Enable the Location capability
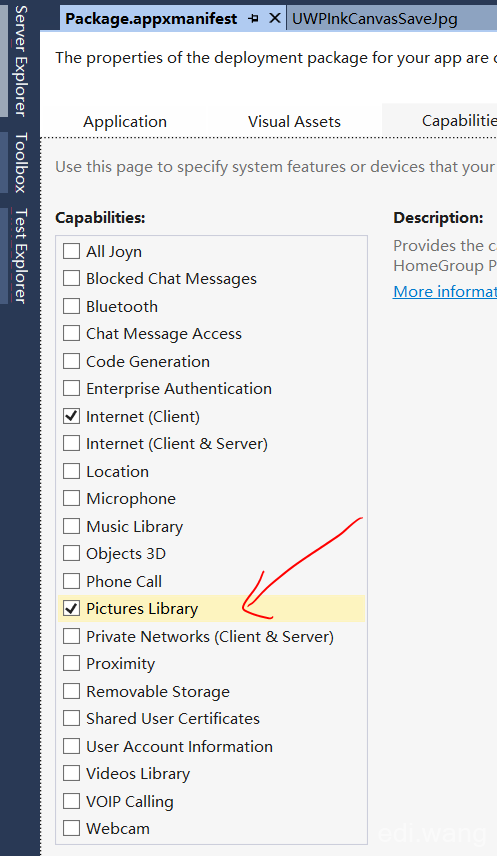Screen dimensions: 497x856 (x=72, y=471)
